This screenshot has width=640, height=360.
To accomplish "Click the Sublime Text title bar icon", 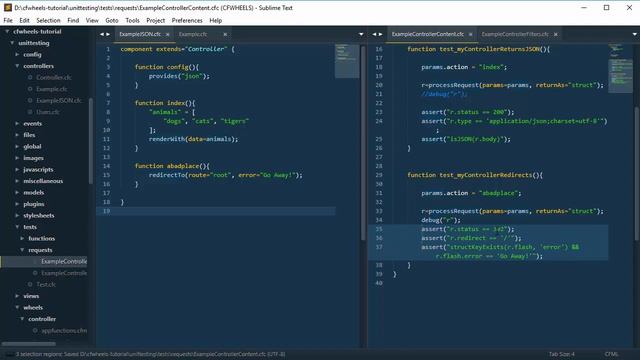I will pyautogui.click(x=7, y=7).
